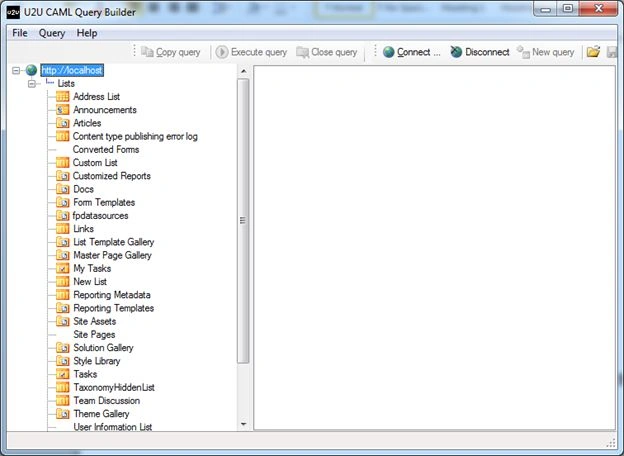Click the List Template Gallery icon
This screenshot has height=456, width=624.
[x=62, y=242]
